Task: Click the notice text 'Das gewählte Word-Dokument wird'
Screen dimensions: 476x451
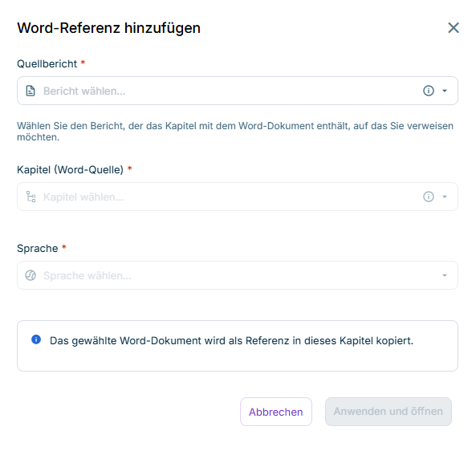Action: pyautogui.click(x=232, y=340)
